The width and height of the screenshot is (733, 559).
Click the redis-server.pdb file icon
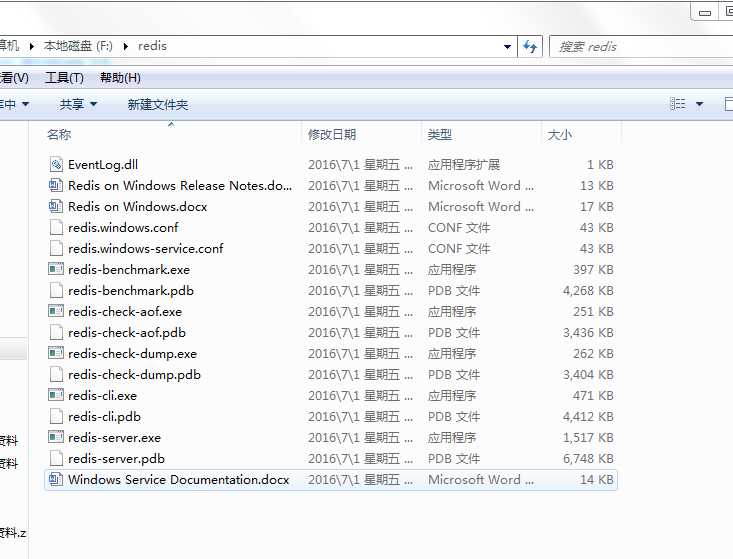pyautogui.click(x=56, y=459)
